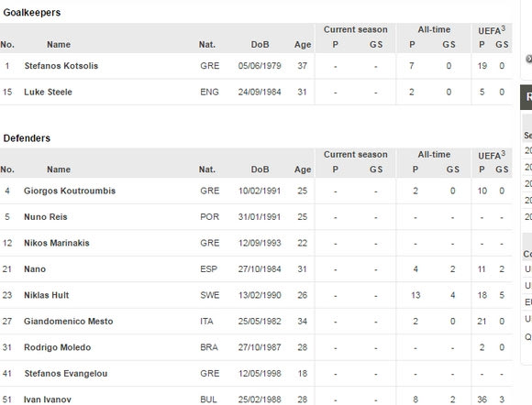Click the dark sidebar panel header

click(526, 97)
